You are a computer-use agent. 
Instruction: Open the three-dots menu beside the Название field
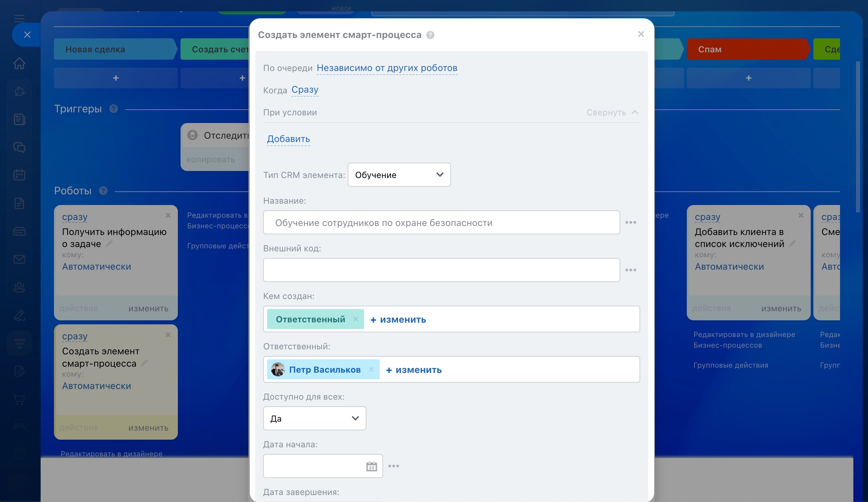[631, 222]
